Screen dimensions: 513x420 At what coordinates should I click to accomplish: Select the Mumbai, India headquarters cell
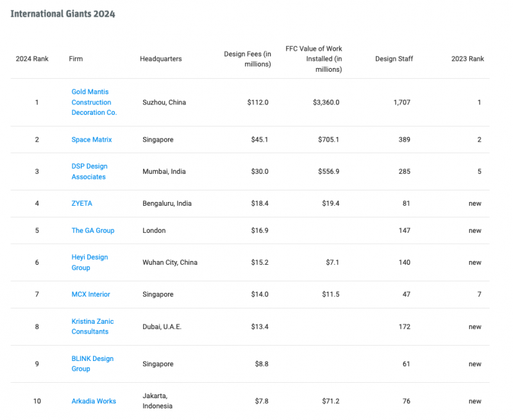pyautogui.click(x=164, y=171)
